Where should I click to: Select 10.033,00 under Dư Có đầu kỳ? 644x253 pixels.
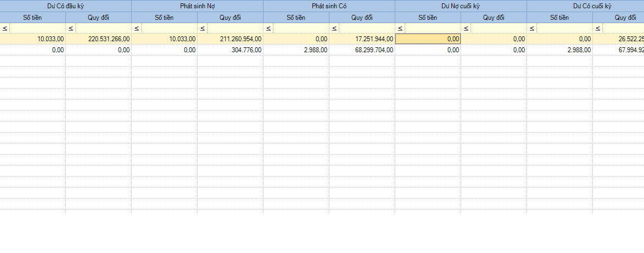click(33, 39)
